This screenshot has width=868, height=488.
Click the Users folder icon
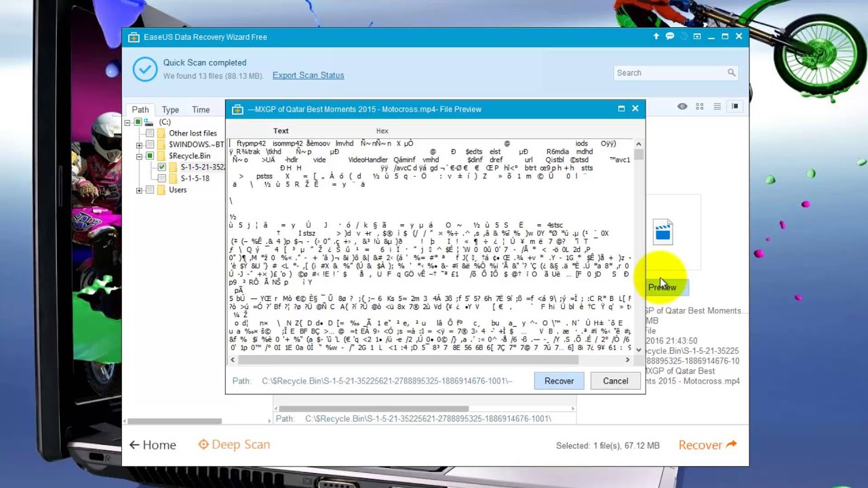pos(161,190)
